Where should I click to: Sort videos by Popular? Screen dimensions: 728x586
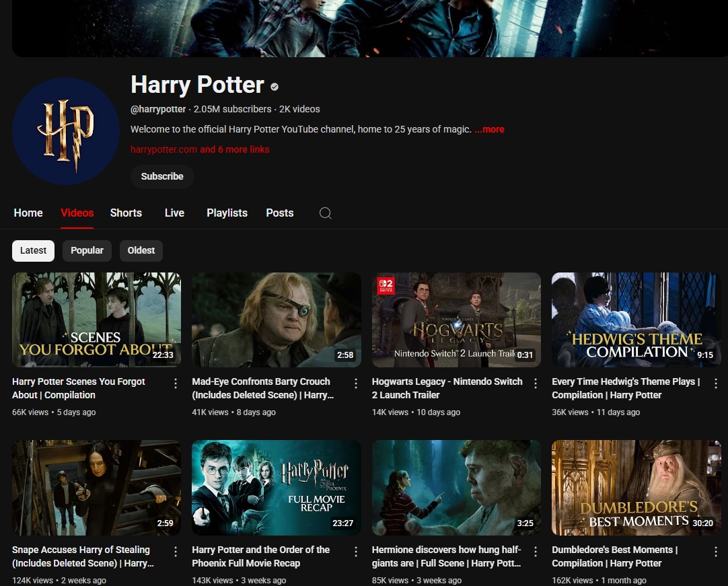(x=87, y=250)
